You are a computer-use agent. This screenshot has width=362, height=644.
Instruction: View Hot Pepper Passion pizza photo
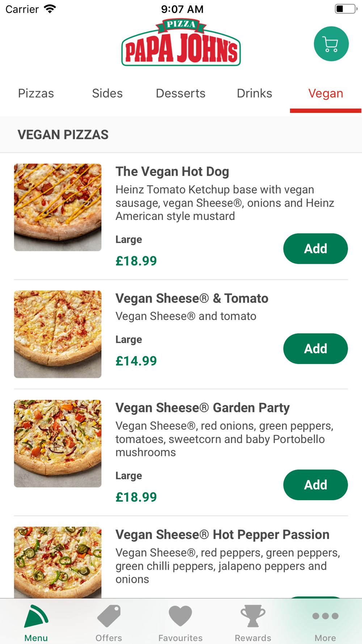(58, 561)
